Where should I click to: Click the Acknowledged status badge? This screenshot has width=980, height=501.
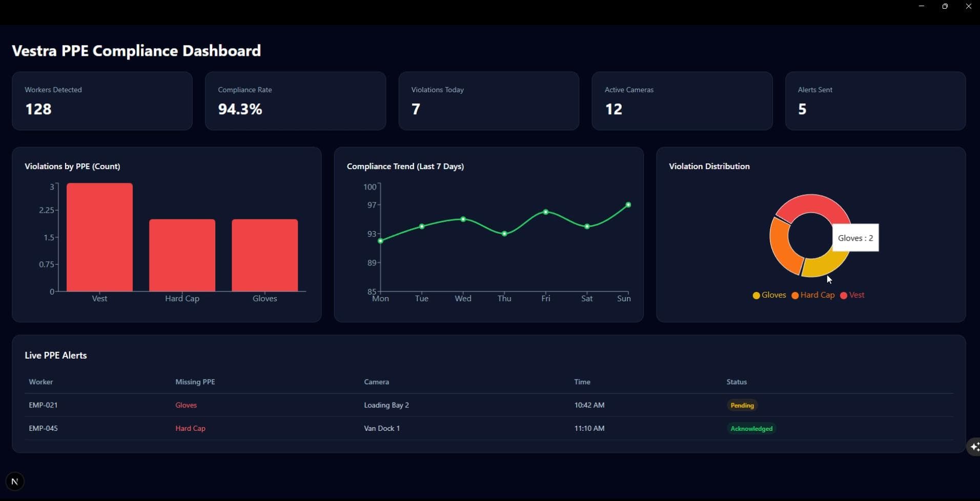click(751, 428)
